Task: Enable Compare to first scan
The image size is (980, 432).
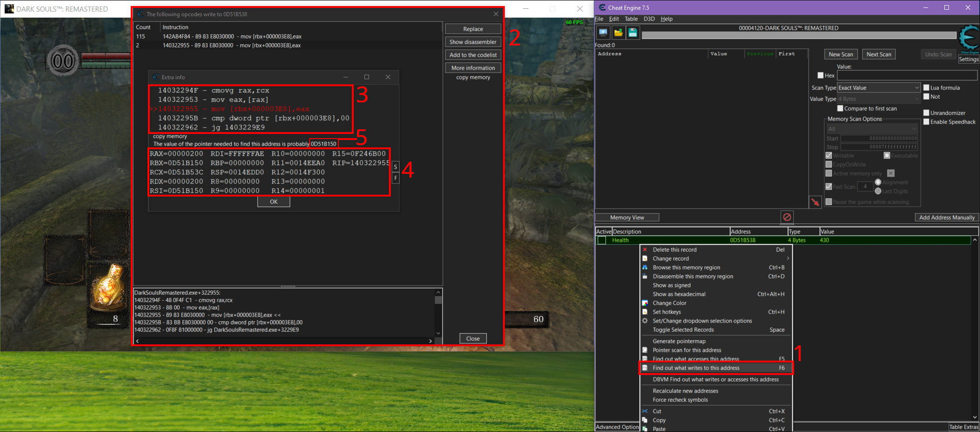Action: 840,108
